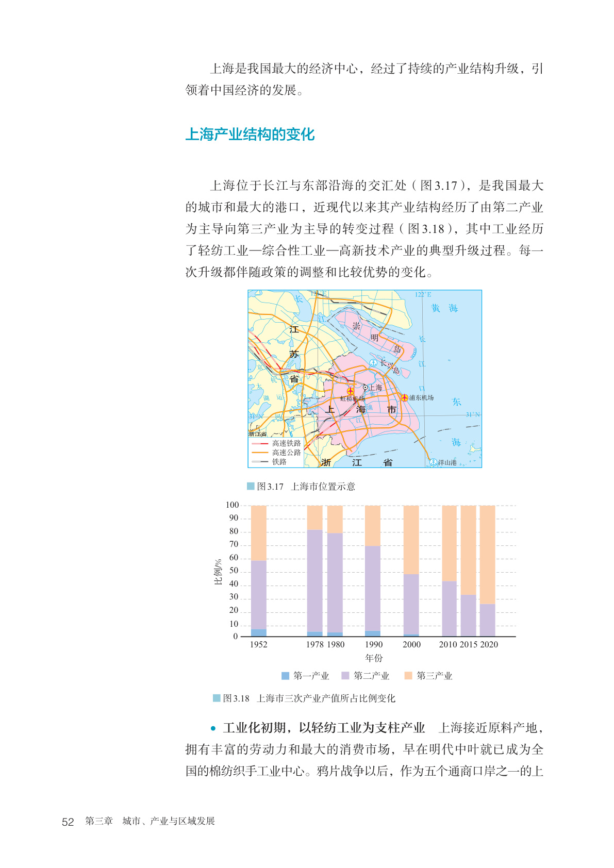Click the 1990 bar in the chart
The image size is (614, 868).
pyautogui.click(x=373, y=571)
